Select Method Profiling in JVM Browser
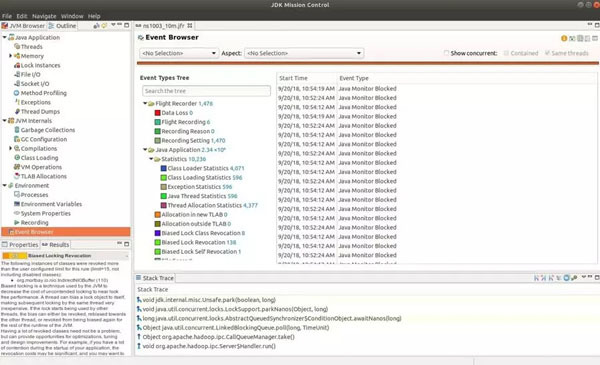 (40, 93)
